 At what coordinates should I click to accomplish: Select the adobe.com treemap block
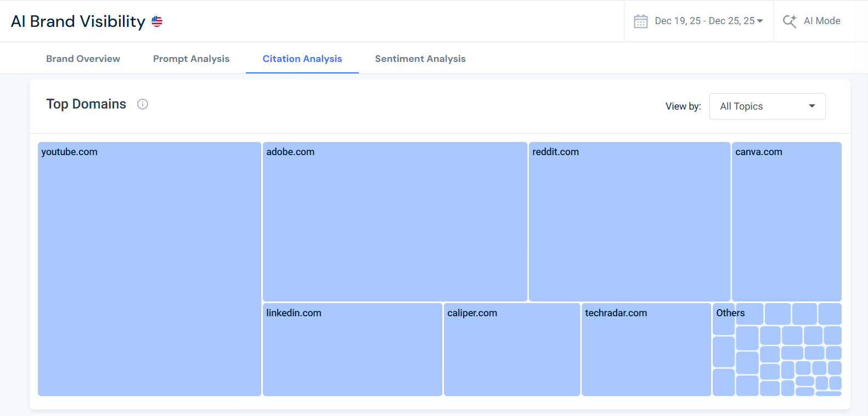point(395,222)
